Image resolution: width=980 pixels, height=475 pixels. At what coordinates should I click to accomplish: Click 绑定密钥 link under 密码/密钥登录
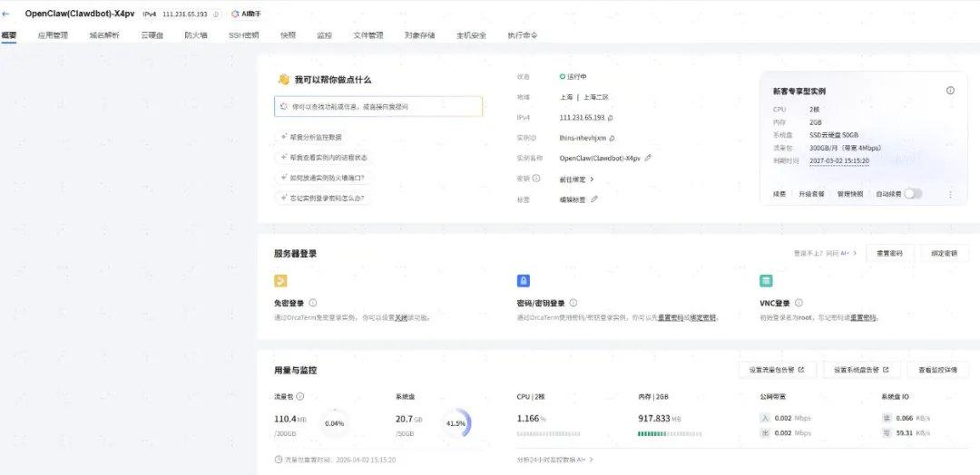click(702, 317)
